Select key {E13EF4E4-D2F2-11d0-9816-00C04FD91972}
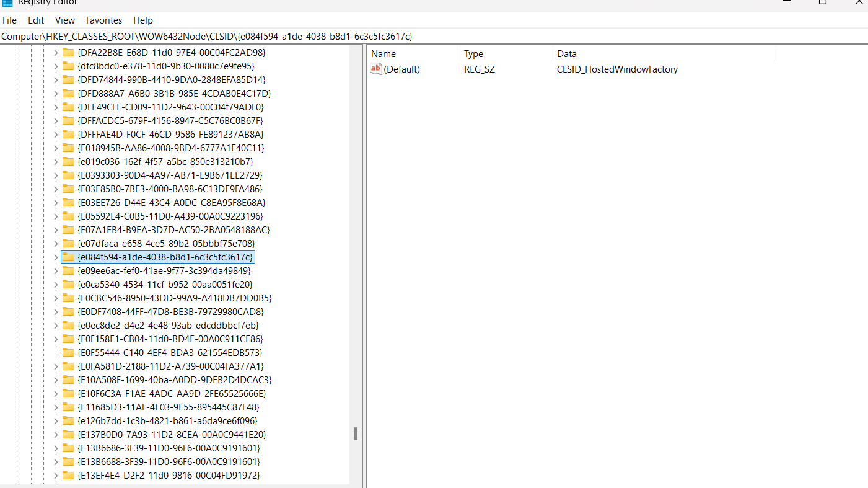This screenshot has height=488, width=868. pos(169,475)
